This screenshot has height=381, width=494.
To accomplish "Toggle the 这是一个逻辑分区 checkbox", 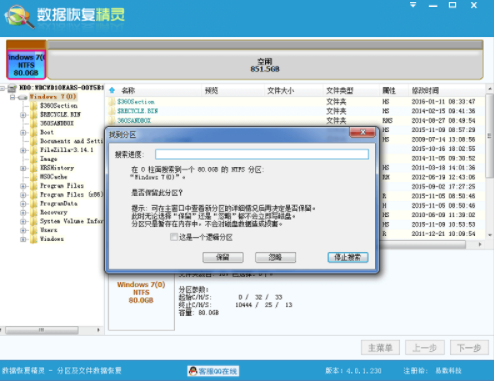I will pos(173,237).
